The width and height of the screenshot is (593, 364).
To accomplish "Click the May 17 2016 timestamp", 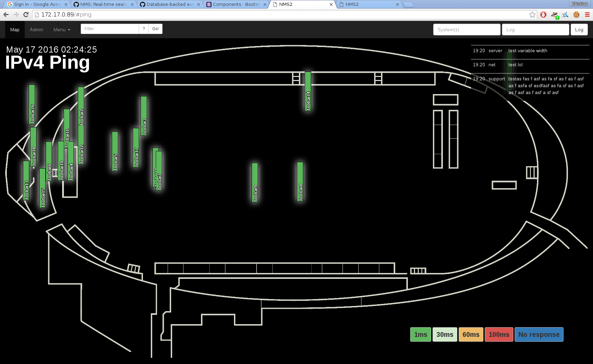I will [x=52, y=49].
